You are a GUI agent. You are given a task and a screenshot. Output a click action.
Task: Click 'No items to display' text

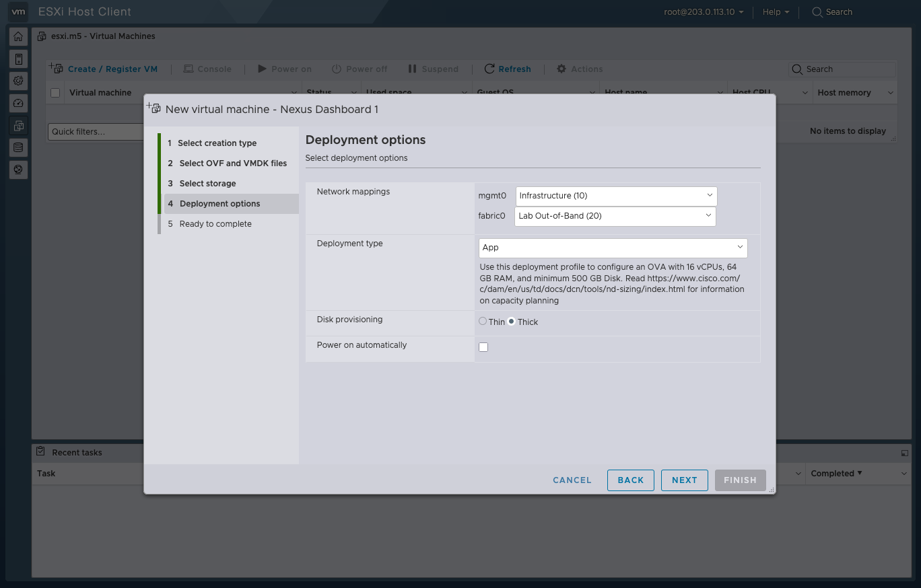tap(848, 131)
